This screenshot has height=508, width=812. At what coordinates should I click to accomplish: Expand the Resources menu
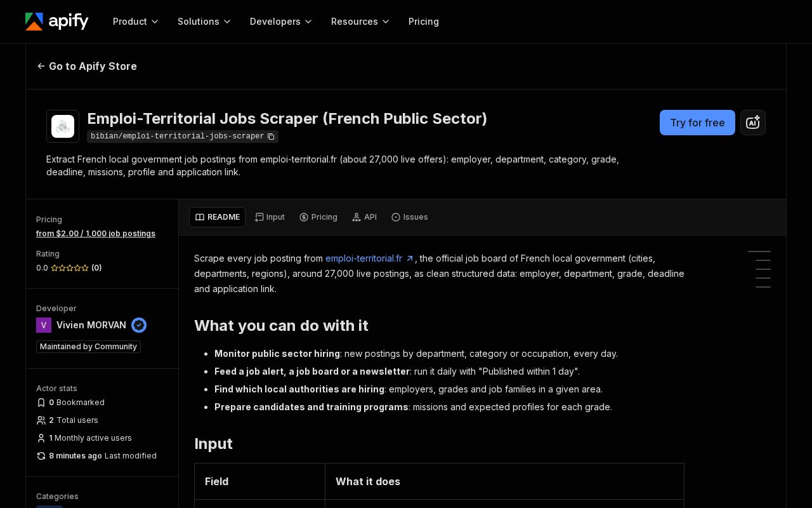pyautogui.click(x=360, y=22)
